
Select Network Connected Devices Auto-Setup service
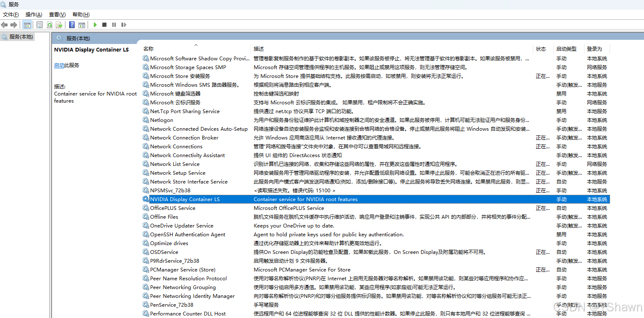pos(376,129)
